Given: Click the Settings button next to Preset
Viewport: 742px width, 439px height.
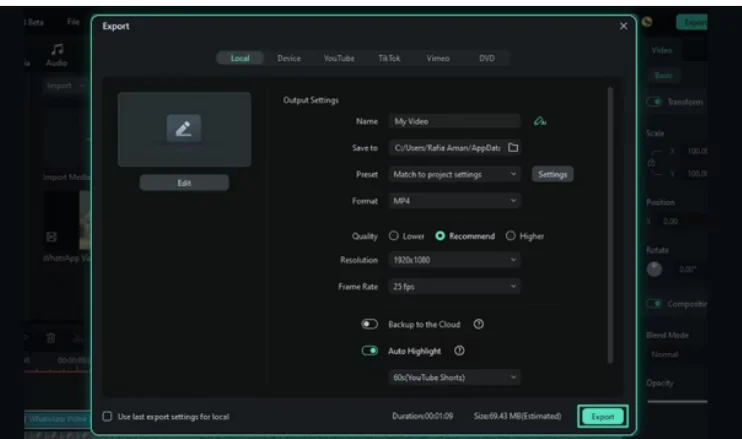Looking at the screenshot, I should pos(552,174).
